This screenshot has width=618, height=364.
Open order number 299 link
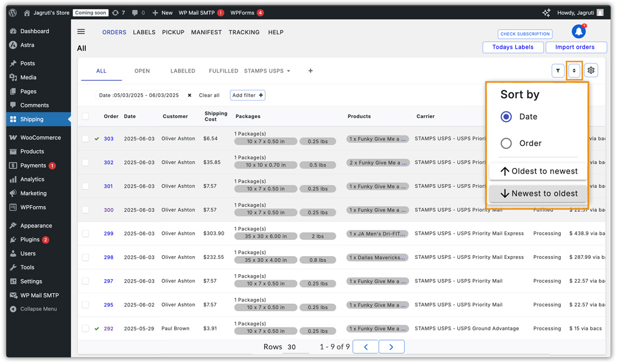click(109, 234)
